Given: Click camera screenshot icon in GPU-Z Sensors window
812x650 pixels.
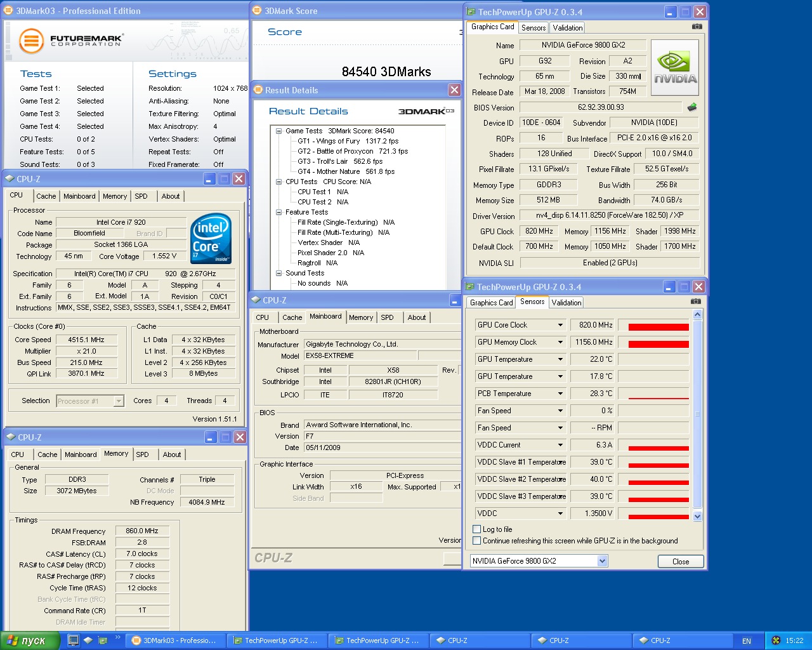Looking at the screenshot, I should click(695, 302).
